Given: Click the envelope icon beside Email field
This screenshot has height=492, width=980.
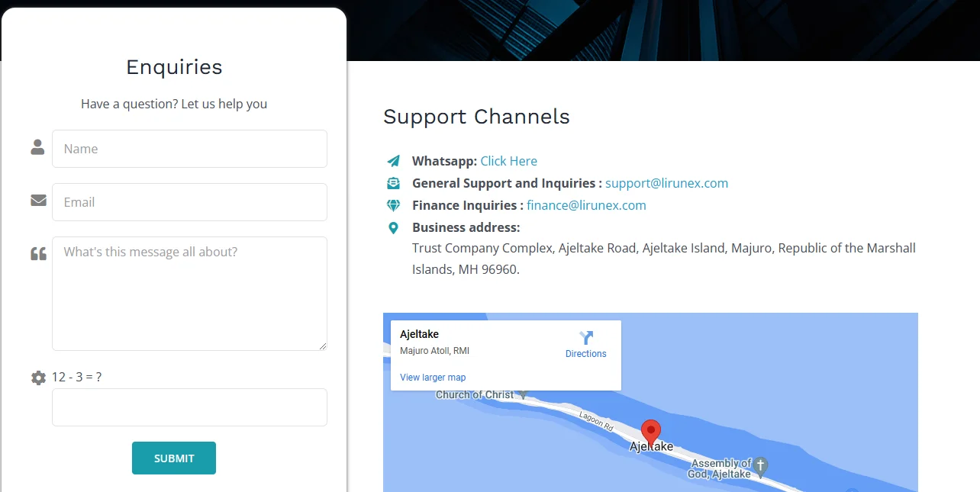Looking at the screenshot, I should tap(38, 201).
